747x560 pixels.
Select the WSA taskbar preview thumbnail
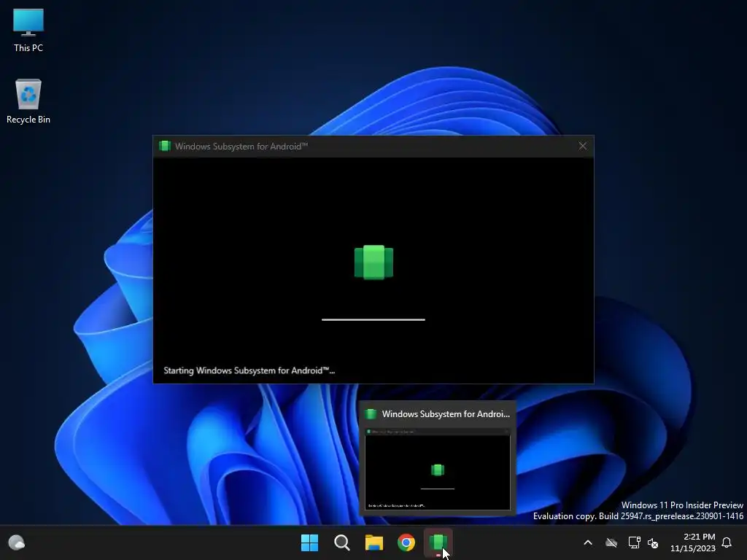point(438,469)
